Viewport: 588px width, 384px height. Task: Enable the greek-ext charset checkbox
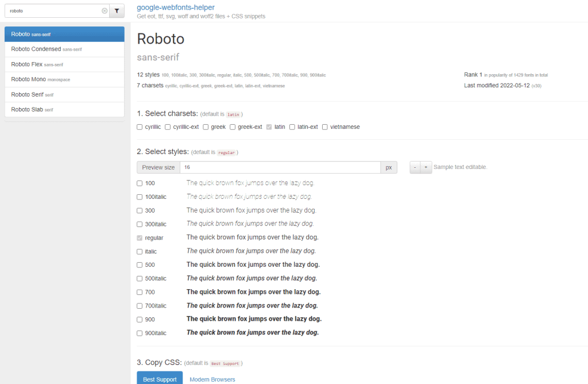(233, 127)
